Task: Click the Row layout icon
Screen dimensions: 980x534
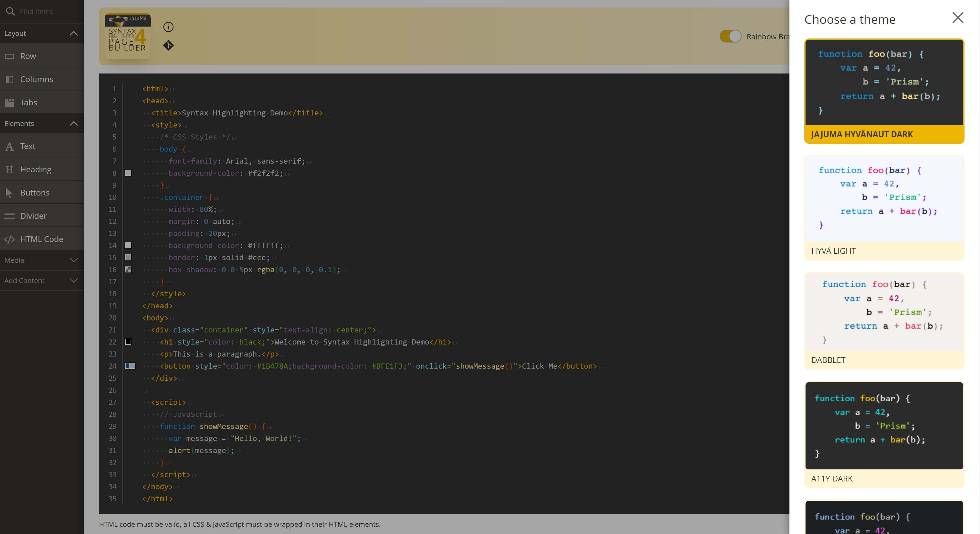Action: click(9, 56)
